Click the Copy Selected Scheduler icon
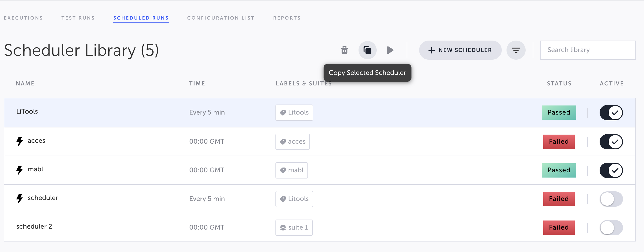 pos(367,50)
